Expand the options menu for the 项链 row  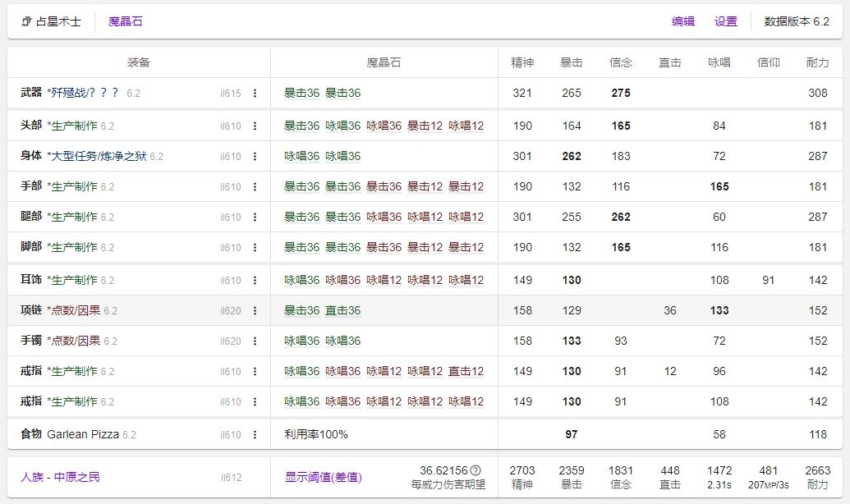tap(255, 311)
